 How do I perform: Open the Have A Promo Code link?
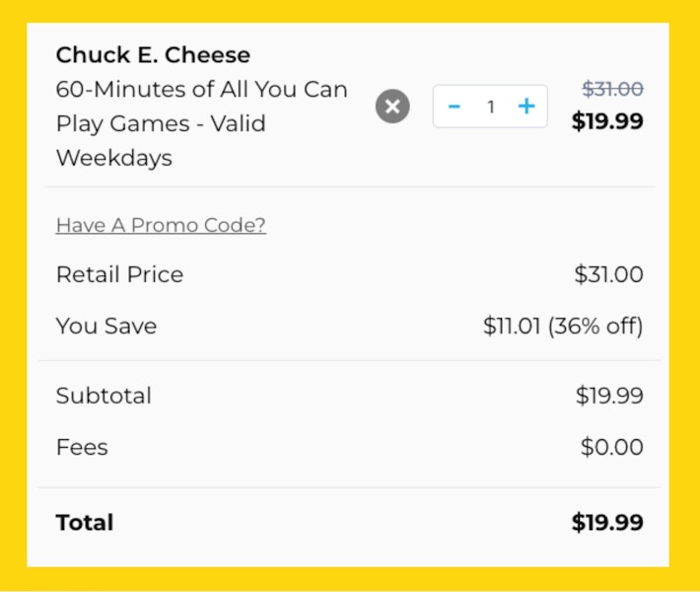pos(161,225)
